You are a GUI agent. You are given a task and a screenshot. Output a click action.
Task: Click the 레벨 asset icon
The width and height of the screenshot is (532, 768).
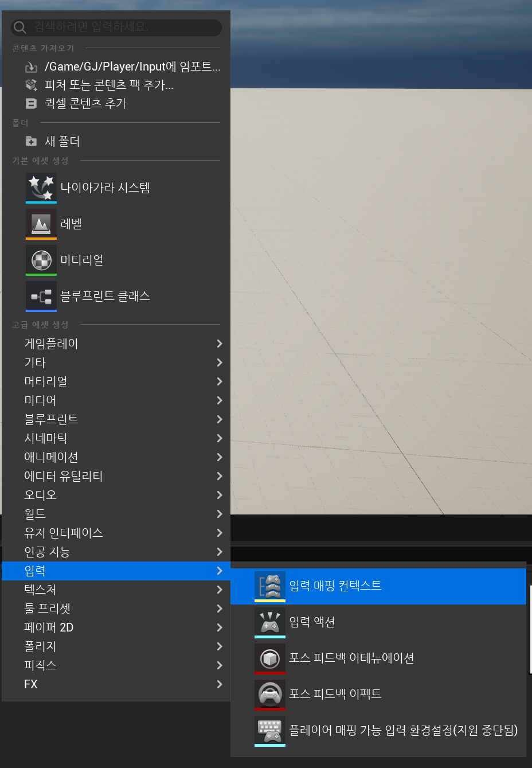[41, 224]
